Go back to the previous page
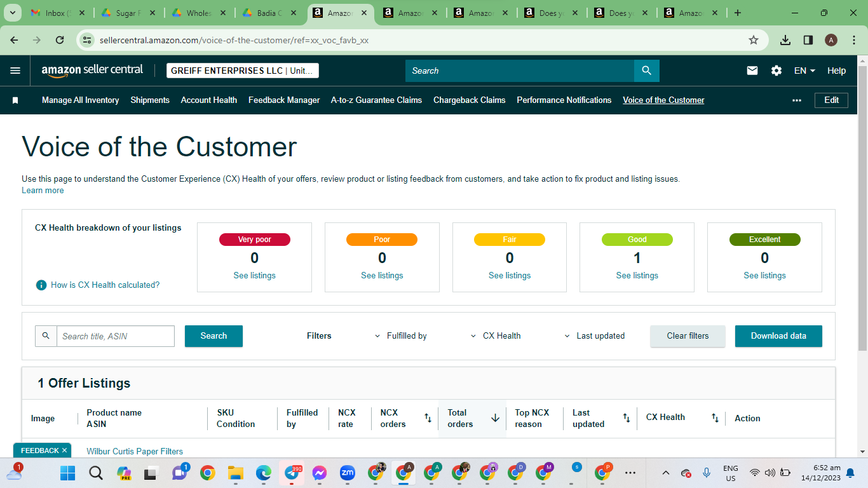 point(15,40)
